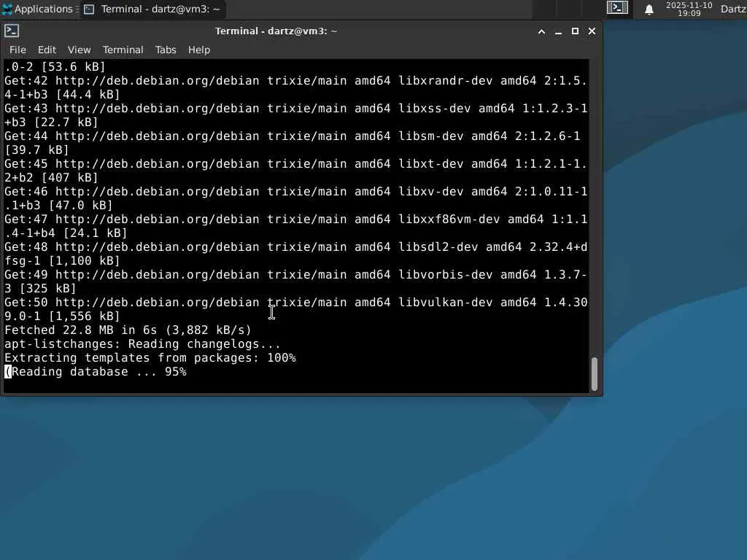The image size is (747, 560).
Task: Minimize the Terminal window
Action: coord(558,31)
